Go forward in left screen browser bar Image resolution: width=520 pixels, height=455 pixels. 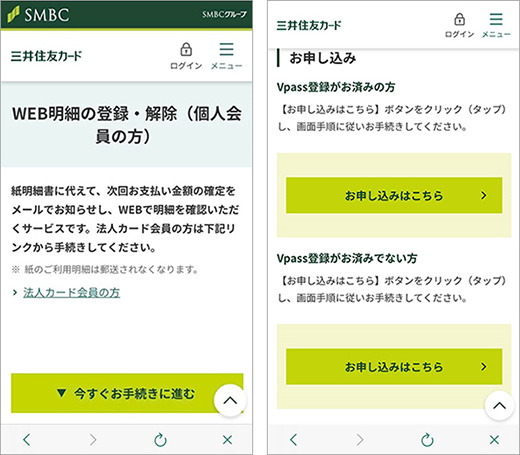(93, 440)
